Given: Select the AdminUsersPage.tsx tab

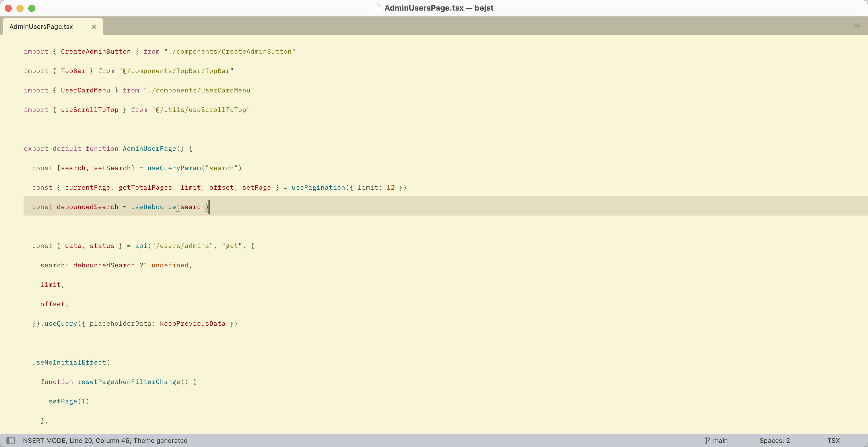Looking at the screenshot, I should coord(41,27).
